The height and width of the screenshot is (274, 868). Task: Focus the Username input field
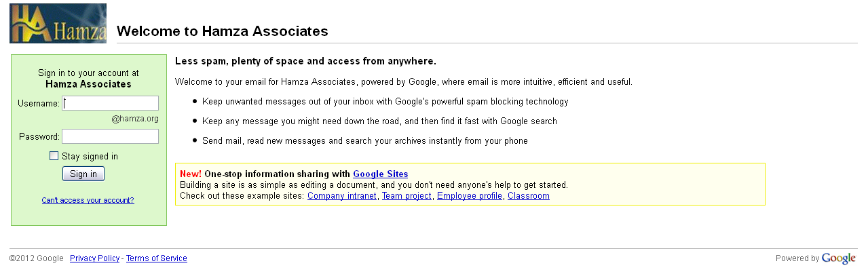click(111, 103)
